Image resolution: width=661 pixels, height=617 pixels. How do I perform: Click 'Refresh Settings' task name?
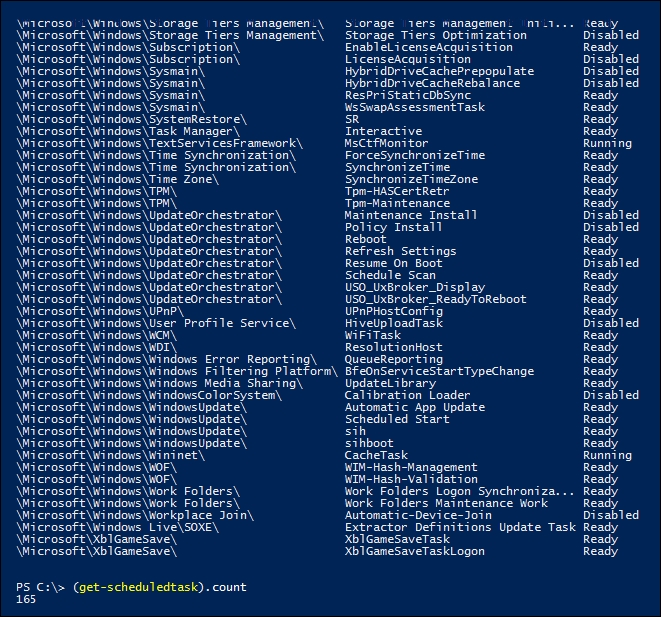(x=400, y=251)
